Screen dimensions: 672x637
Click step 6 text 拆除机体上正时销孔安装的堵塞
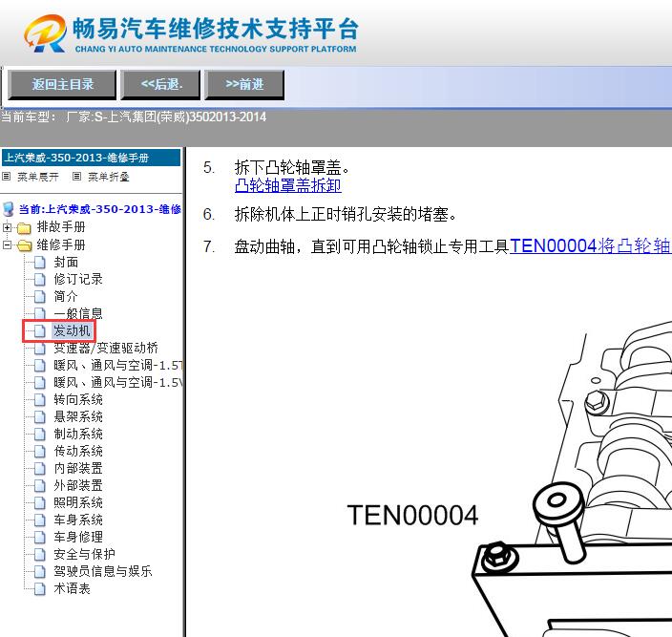(x=346, y=214)
